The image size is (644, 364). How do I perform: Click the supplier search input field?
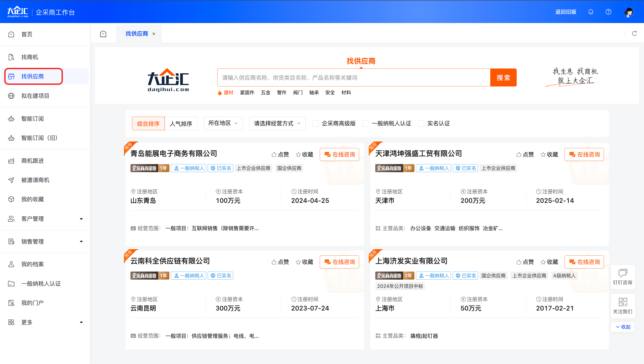tap(354, 77)
